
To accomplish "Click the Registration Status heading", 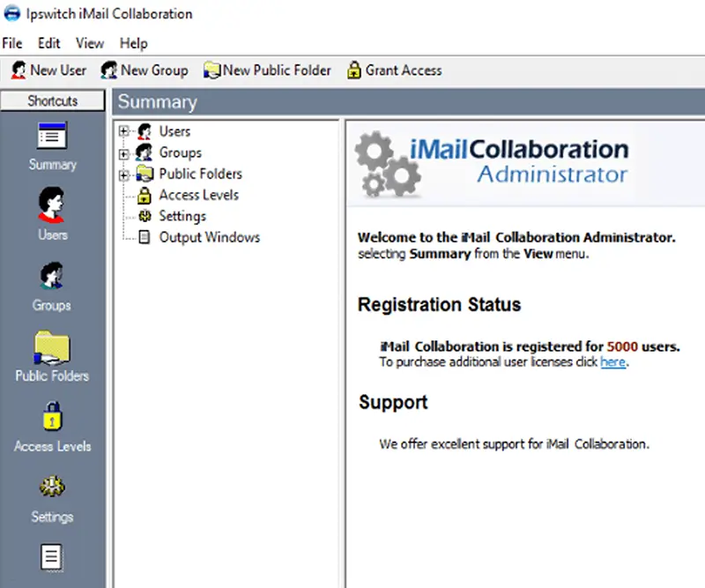I will pyautogui.click(x=439, y=304).
